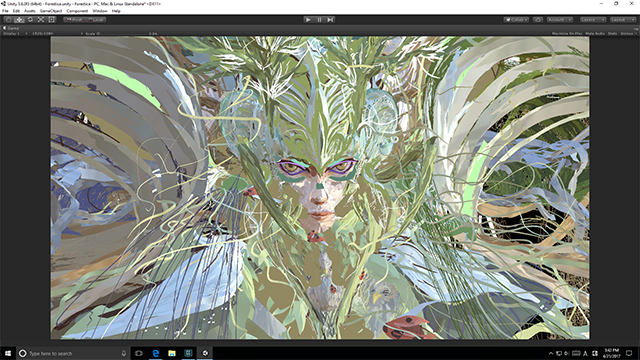Image resolution: width=640 pixels, height=360 pixels.
Task: Click the taskbar search box
Action: click(x=73, y=353)
